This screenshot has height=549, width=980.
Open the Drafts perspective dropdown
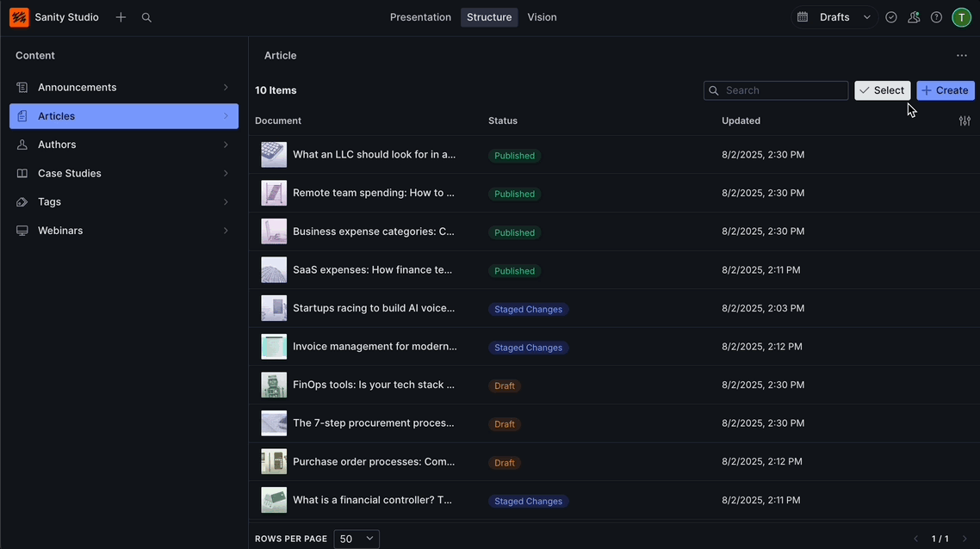click(867, 16)
